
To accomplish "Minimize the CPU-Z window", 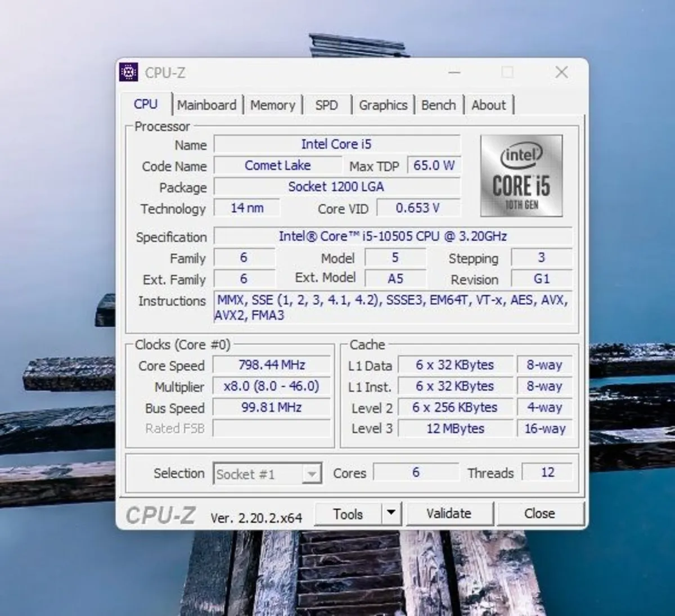I will [x=454, y=73].
